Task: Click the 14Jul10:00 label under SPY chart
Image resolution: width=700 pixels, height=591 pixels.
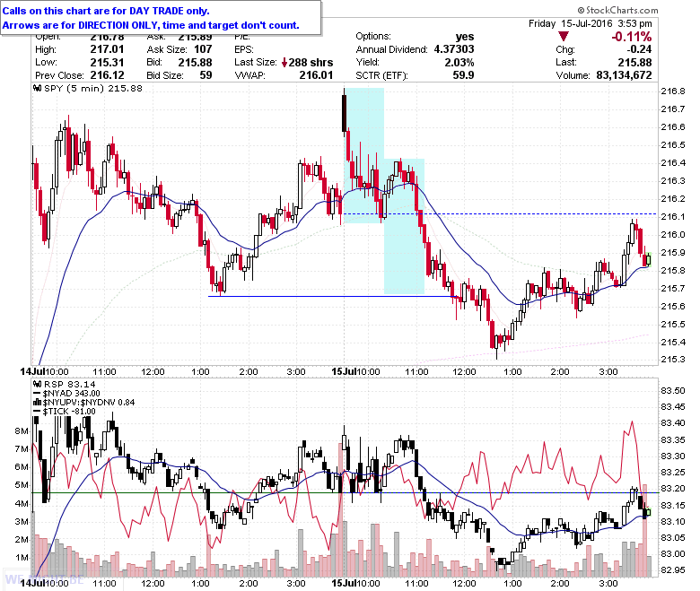Action: [x=45, y=372]
